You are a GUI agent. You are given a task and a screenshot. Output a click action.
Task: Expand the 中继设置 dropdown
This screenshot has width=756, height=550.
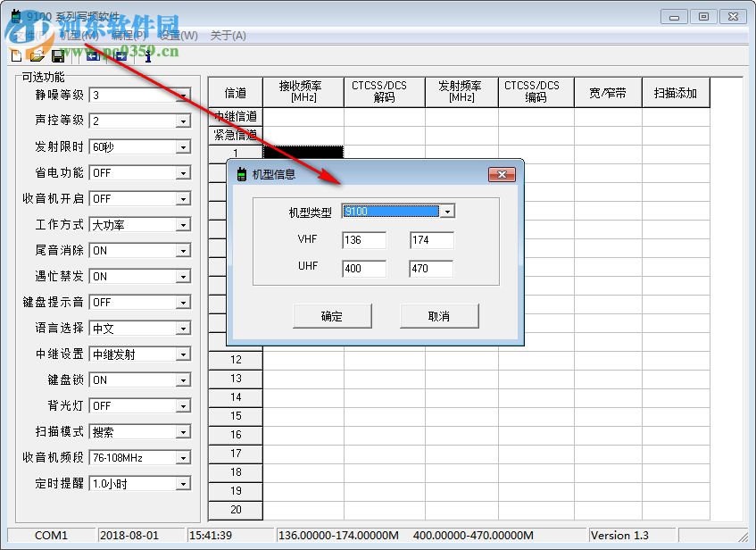click(183, 354)
